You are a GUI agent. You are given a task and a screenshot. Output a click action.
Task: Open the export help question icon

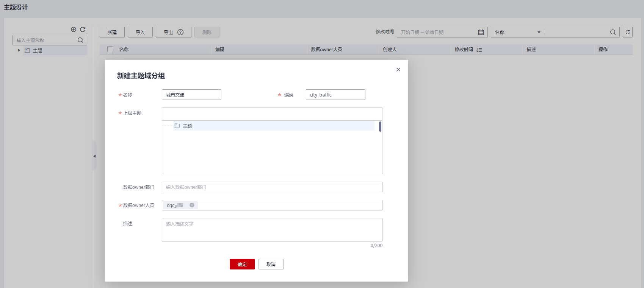(180, 32)
